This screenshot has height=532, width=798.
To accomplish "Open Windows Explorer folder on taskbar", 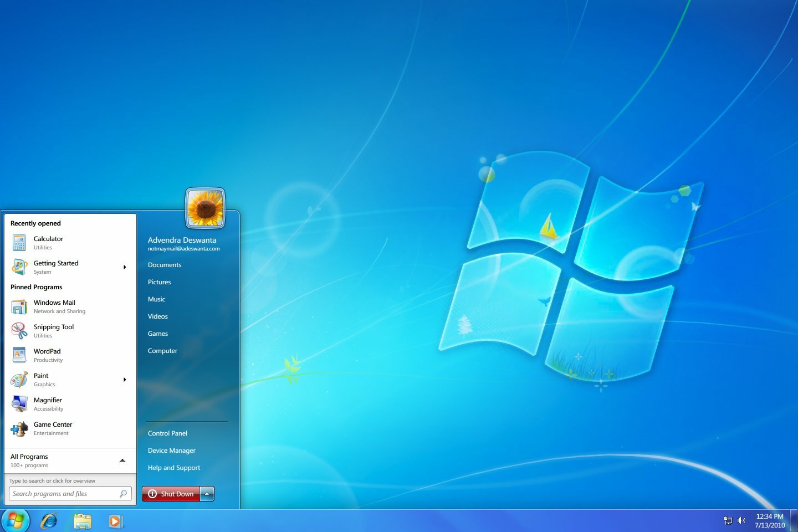I will point(83,521).
